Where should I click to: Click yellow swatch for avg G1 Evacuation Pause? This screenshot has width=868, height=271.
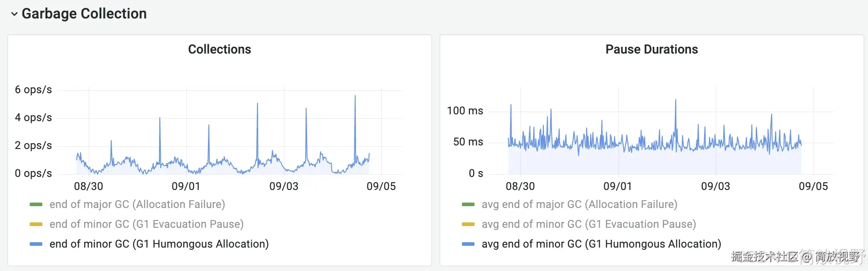pos(468,224)
